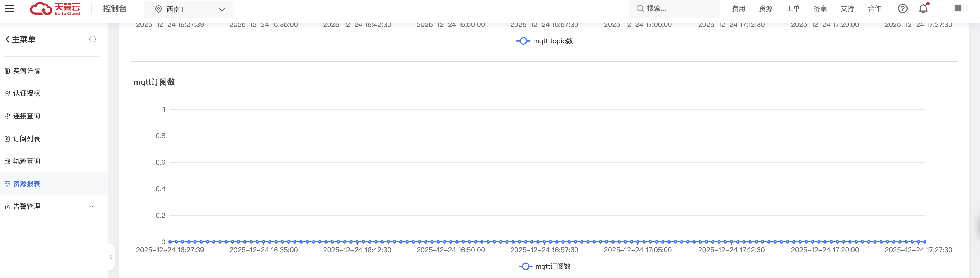
Task: Click the 工单 top link
Action: [x=793, y=9]
